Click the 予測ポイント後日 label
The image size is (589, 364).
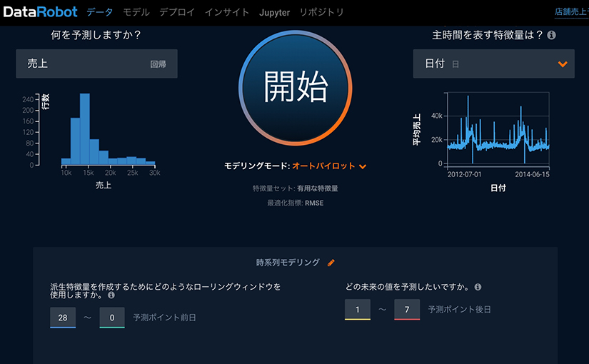(x=459, y=310)
